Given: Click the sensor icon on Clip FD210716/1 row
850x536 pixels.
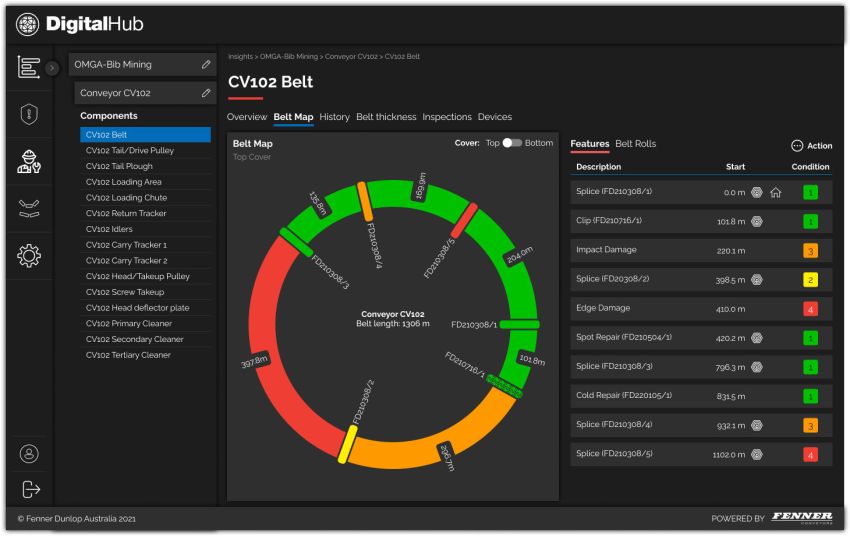Looking at the screenshot, I should pos(757,221).
